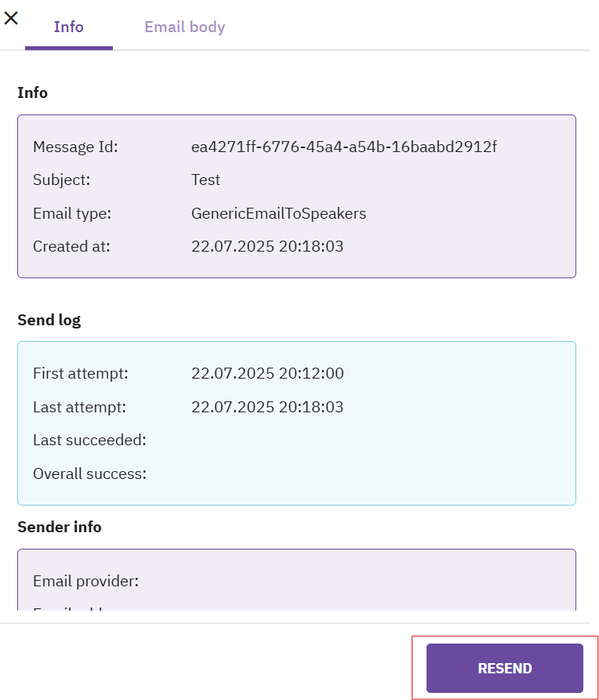Click the subject value "Test"
The image size is (599, 700).
pos(205,180)
